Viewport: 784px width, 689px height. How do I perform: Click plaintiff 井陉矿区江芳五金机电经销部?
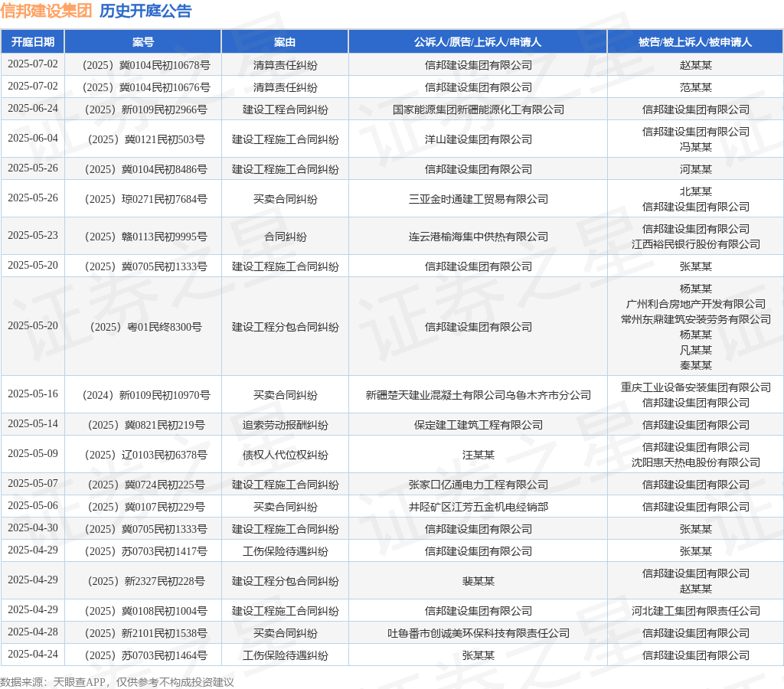click(x=478, y=507)
